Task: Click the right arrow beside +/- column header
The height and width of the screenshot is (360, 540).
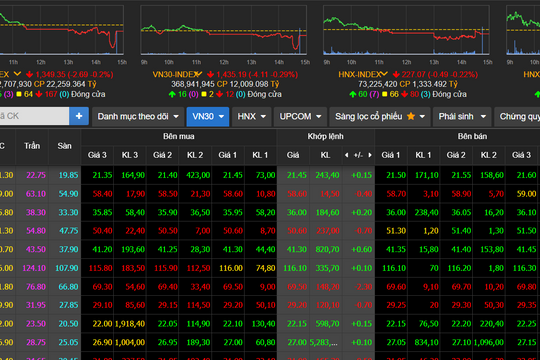Action: [370, 155]
